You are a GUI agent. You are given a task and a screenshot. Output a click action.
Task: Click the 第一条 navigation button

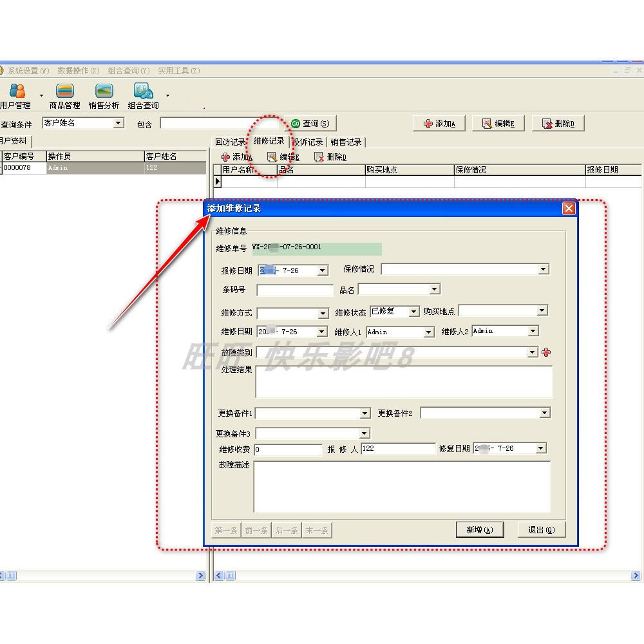(x=226, y=530)
